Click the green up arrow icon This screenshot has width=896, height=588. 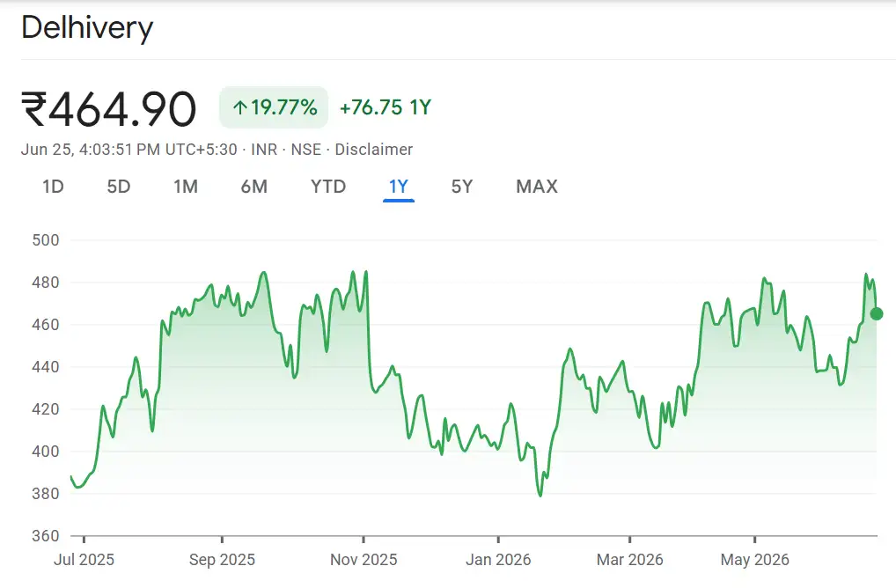tap(240, 107)
